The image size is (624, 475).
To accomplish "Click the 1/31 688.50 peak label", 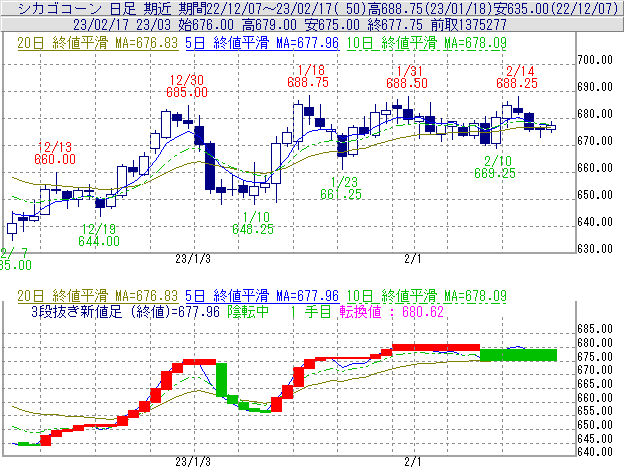I will coord(407,77).
